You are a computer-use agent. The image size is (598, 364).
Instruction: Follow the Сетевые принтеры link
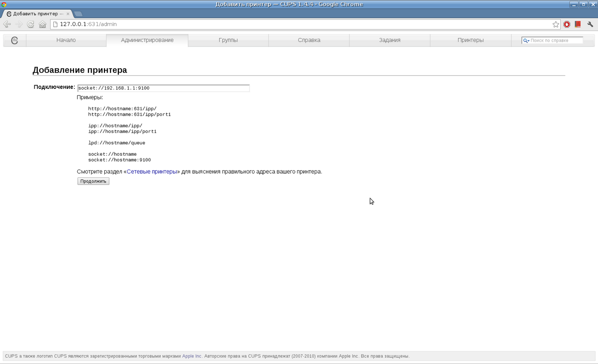click(152, 172)
